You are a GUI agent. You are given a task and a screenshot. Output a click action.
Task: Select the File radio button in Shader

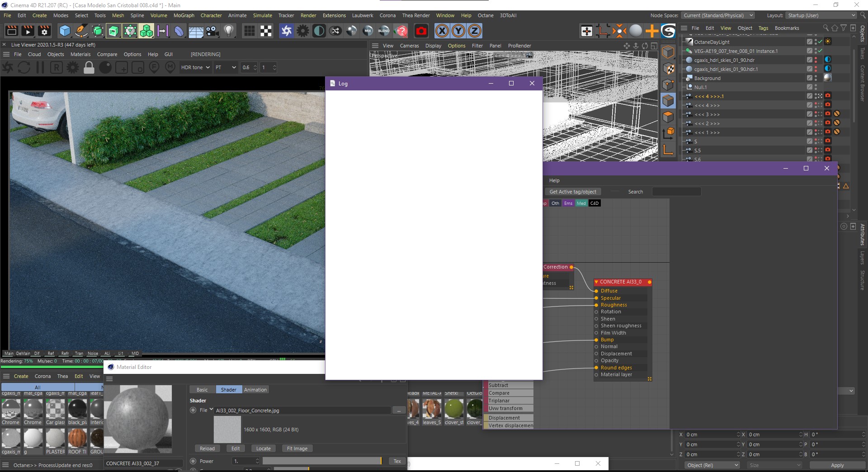click(x=193, y=410)
